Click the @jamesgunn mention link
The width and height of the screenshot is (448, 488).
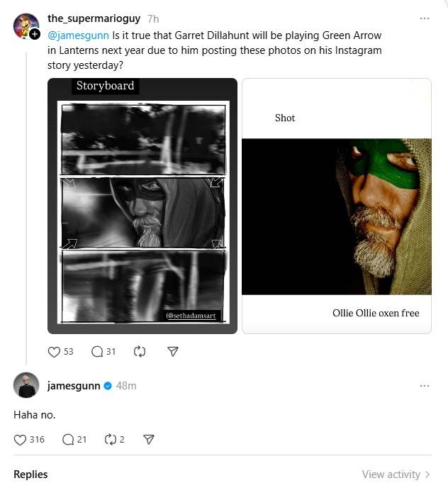tap(78, 34)
